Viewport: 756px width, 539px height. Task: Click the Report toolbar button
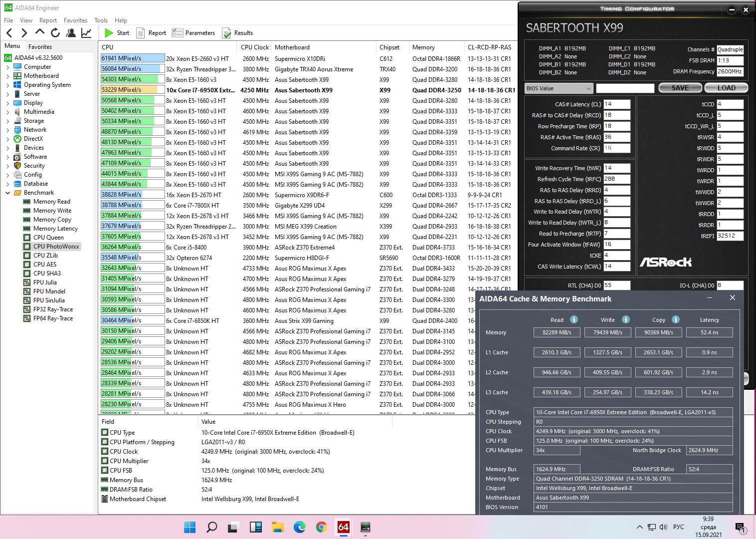coord(151,33)
